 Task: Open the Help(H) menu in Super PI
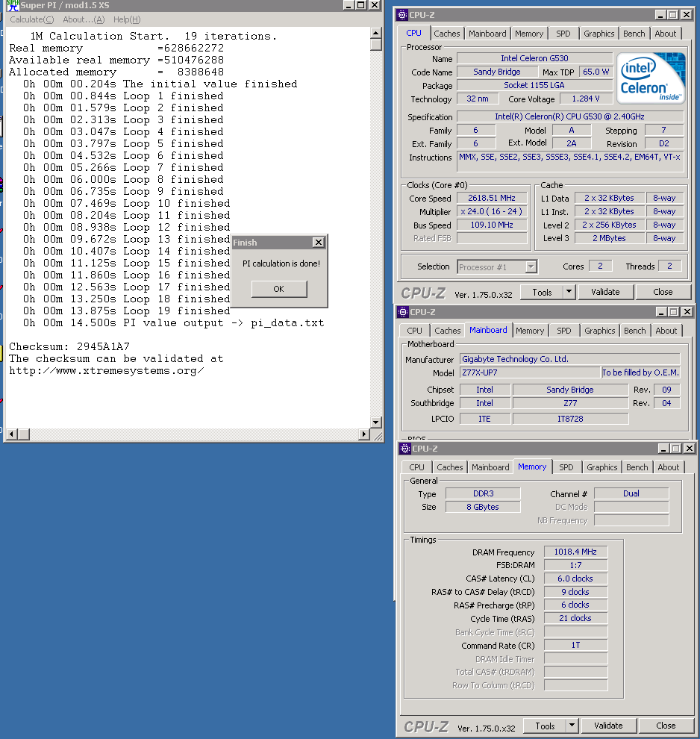[x=127, y=19]
